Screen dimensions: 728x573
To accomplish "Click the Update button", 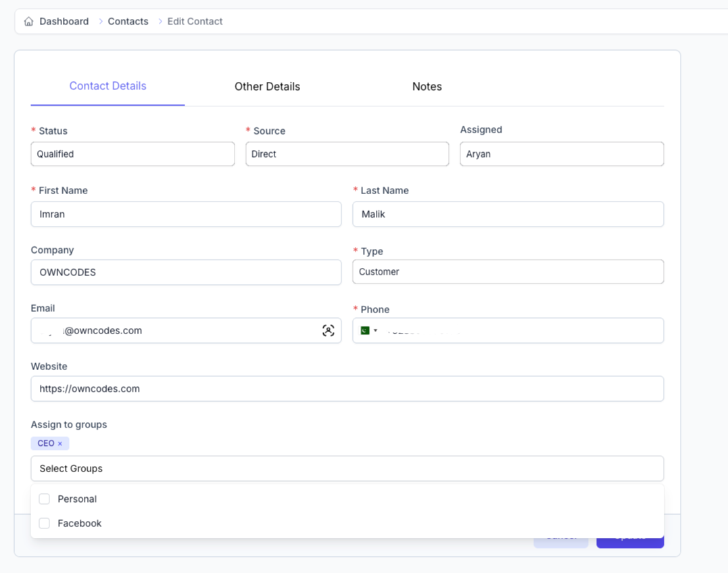I will (x=630, y=535).
